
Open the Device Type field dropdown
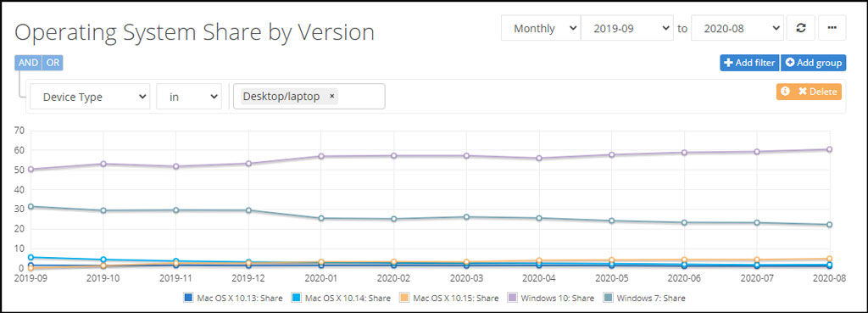click(x=90, y=97)
